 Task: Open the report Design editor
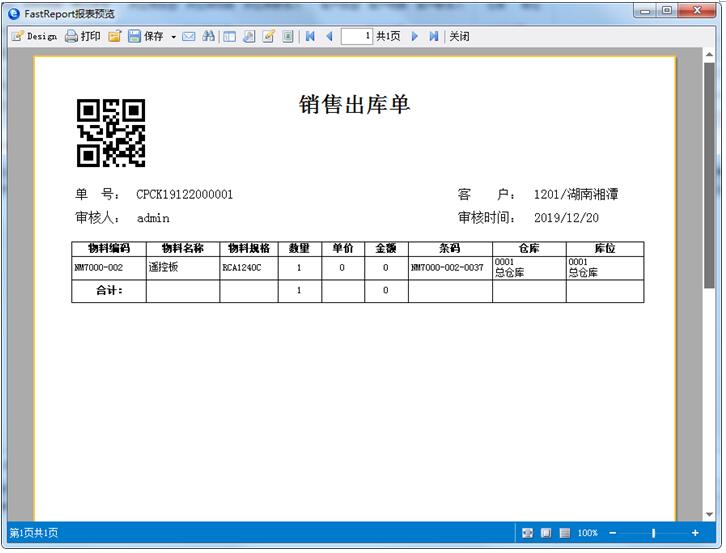pos(35,36)
